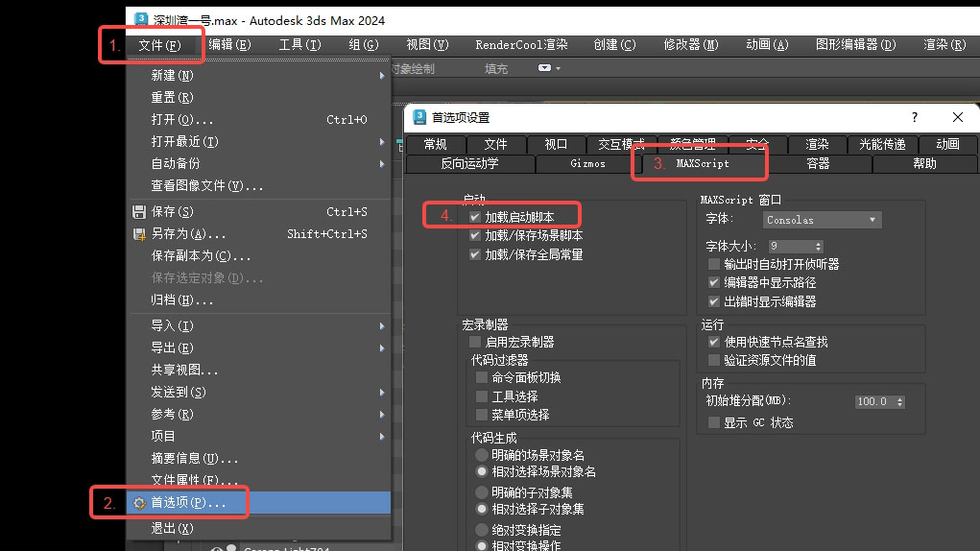Switch to the MAXScript tab
980x551 pixels.
coord(703,164)
